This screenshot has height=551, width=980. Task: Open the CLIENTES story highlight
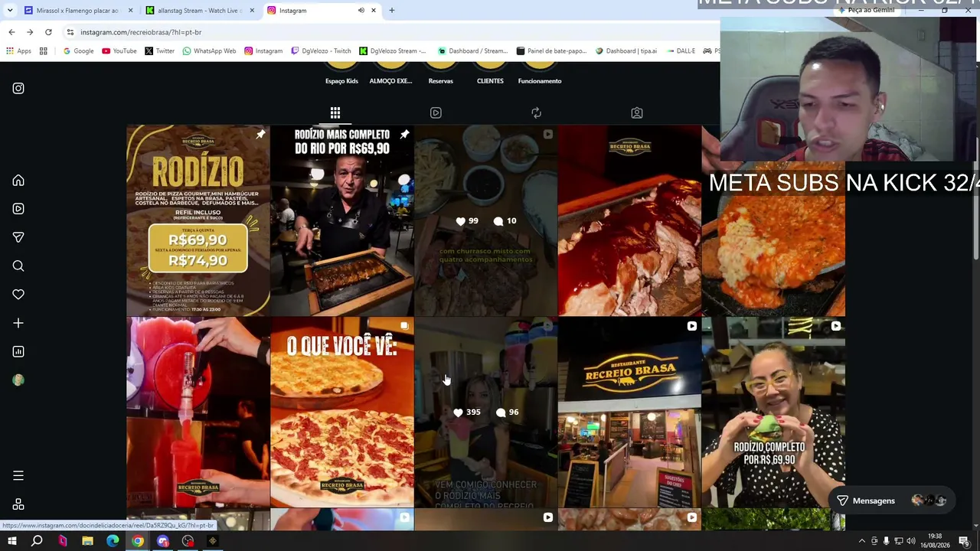tap(490, 75)
